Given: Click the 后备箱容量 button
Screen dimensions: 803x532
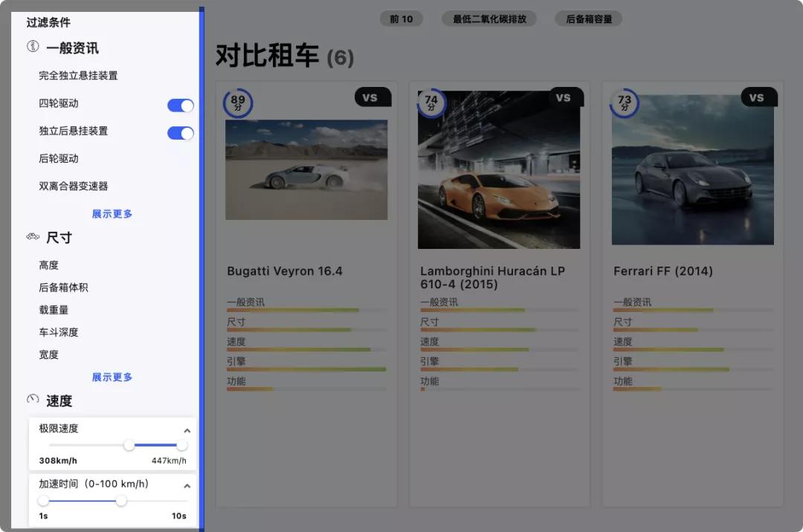Looking at the screenshot, I should (x=588, y=19).
